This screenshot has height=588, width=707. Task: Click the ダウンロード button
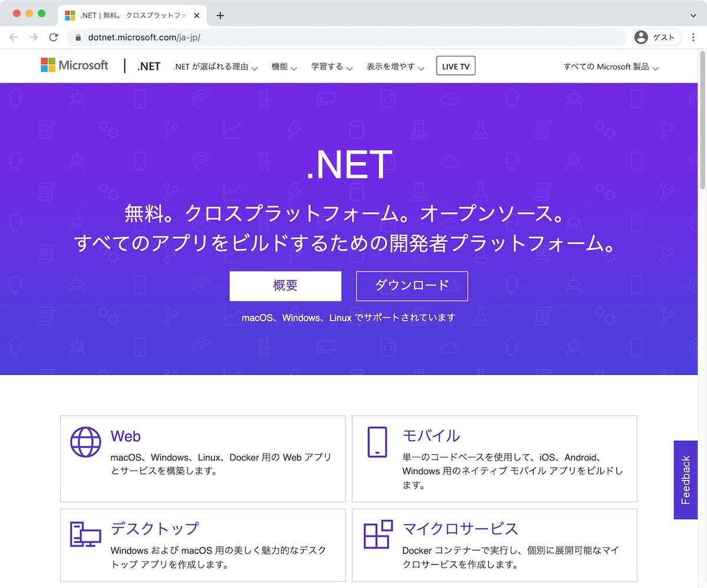click(x=412, y=286)
